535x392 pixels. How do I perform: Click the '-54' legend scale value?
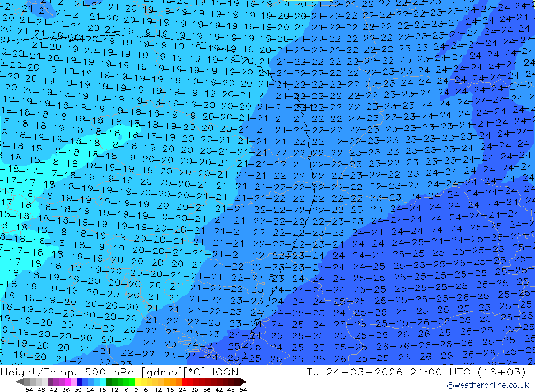pyautogui.click(x=27, y=390)
